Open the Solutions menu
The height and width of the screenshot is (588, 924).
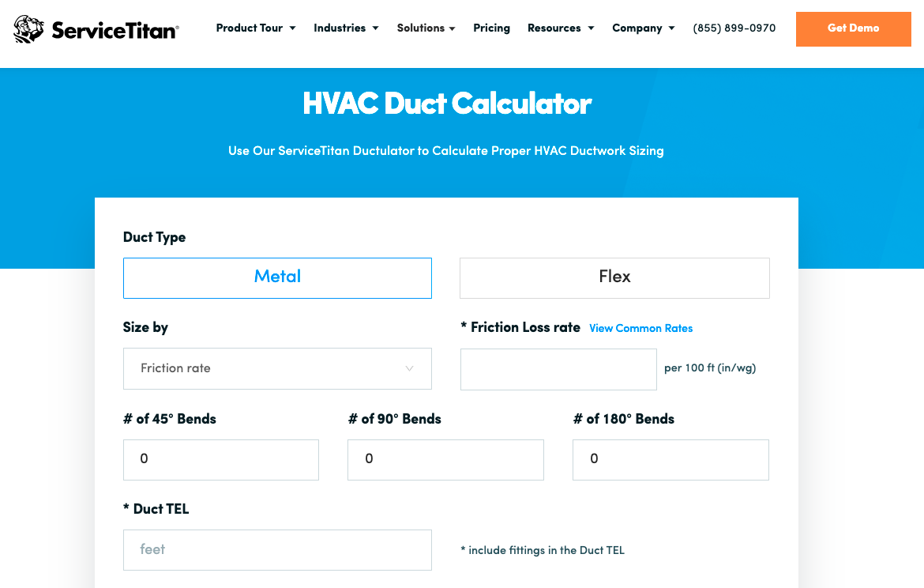click(421, 28)
